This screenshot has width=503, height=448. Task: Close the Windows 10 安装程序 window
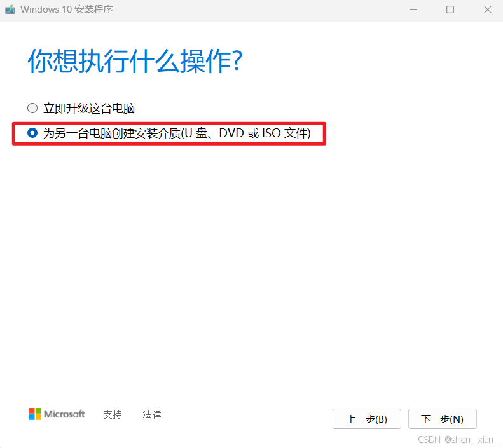488,10
